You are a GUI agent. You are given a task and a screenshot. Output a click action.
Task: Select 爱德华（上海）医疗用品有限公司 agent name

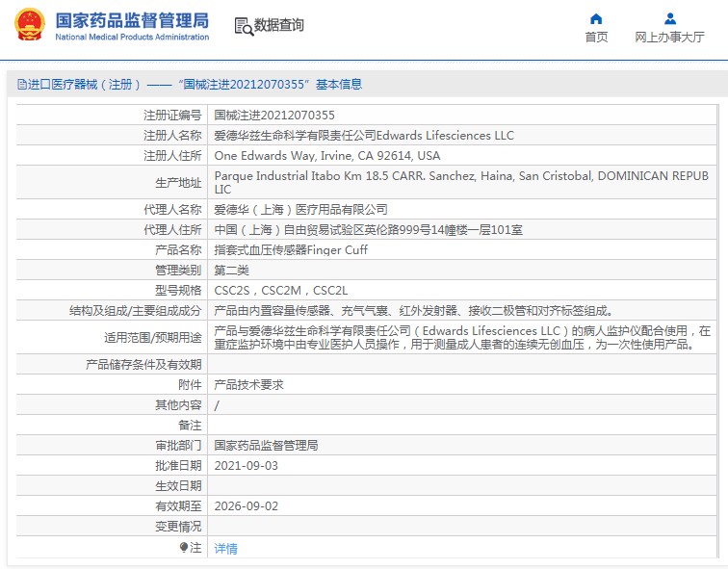point(300,210)
